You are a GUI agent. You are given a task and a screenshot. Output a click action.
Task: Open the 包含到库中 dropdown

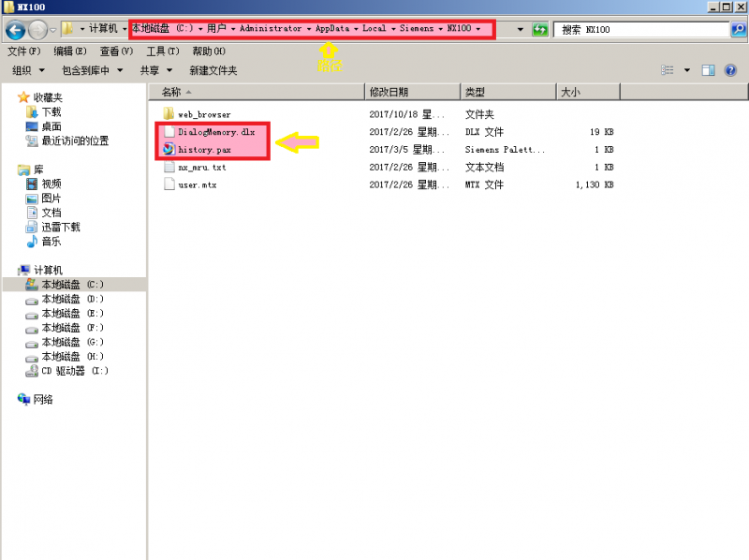coord(92,70)
